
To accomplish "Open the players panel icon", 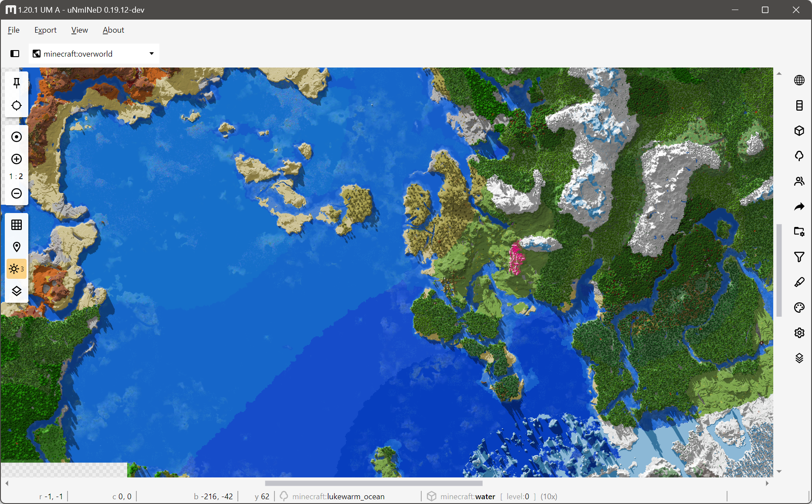I will click(800, 181).
